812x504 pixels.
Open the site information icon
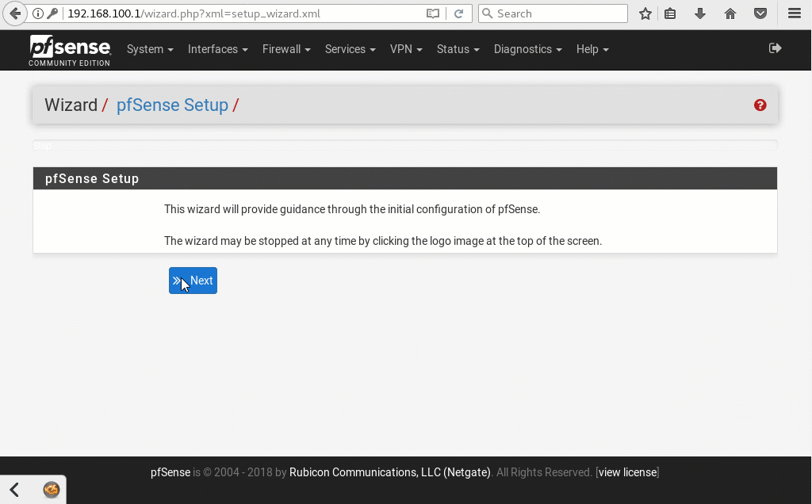pyautogui.click(x=38, y=13)
